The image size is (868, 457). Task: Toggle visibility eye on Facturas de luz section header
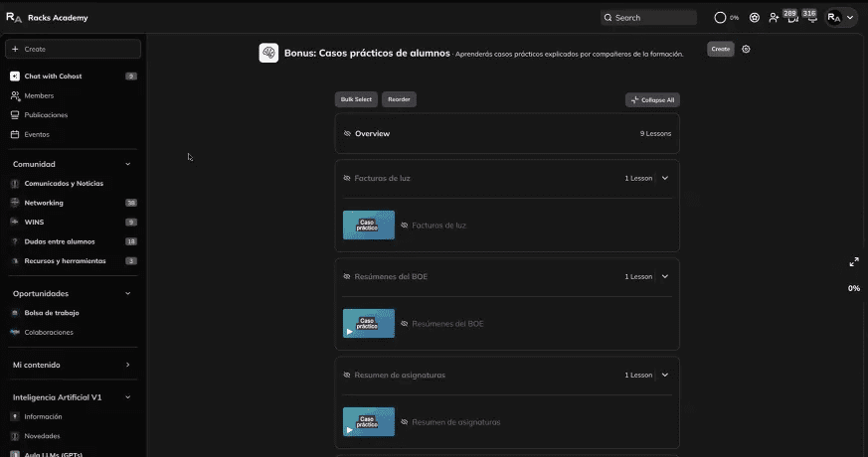click(x=347, y=179)
